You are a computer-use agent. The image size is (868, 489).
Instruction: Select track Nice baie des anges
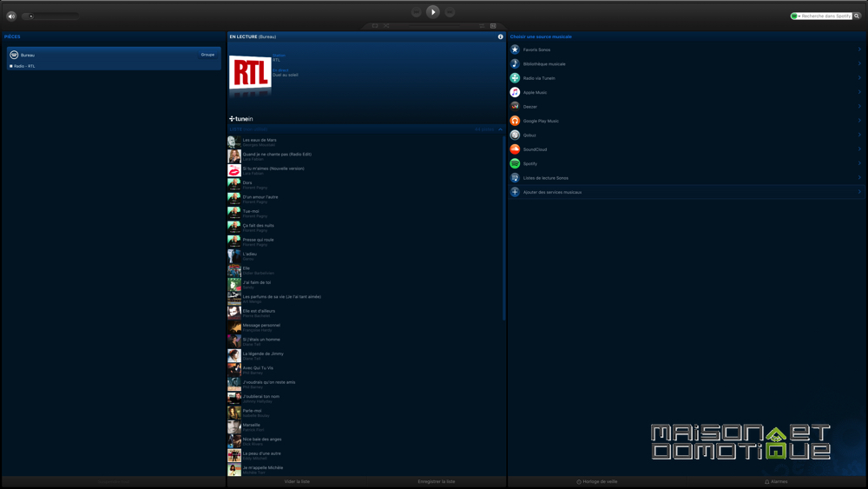point(365,441)
